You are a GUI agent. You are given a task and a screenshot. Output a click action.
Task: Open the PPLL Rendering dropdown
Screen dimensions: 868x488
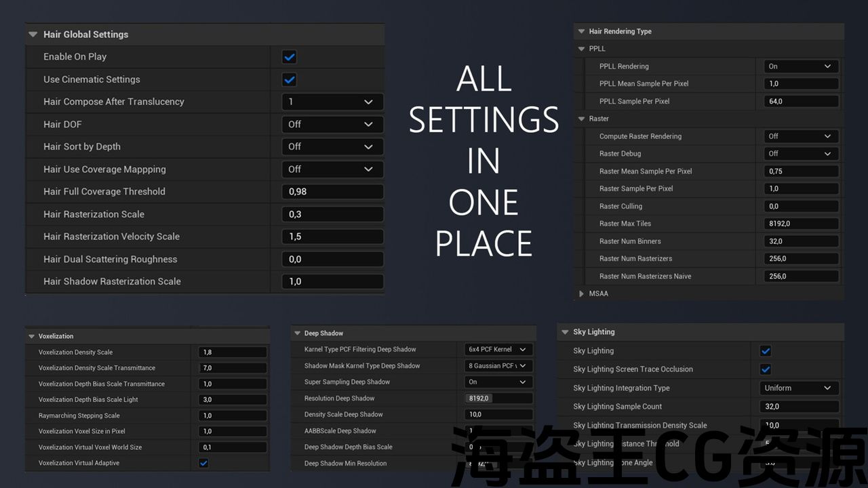point(800,66)
